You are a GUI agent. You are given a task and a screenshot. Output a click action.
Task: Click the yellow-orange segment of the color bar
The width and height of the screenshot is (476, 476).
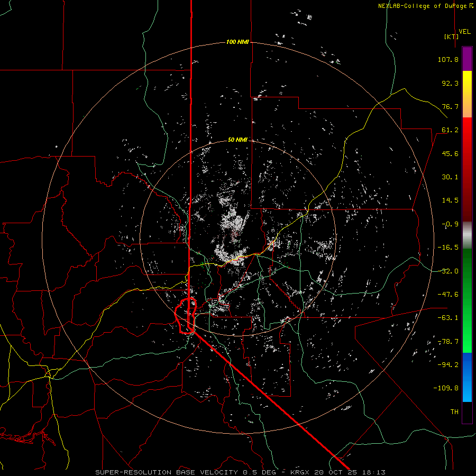tap(467, 94)
